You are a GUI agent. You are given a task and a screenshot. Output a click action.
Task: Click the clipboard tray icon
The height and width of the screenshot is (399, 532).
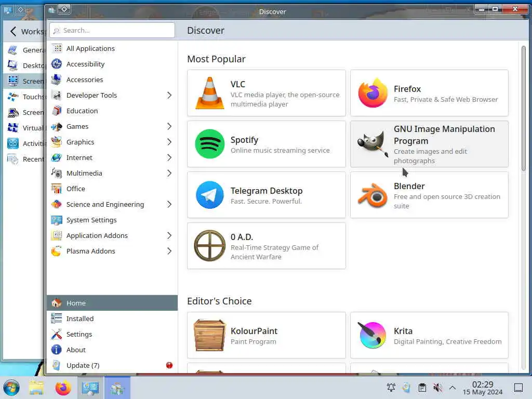pos(422,388)
